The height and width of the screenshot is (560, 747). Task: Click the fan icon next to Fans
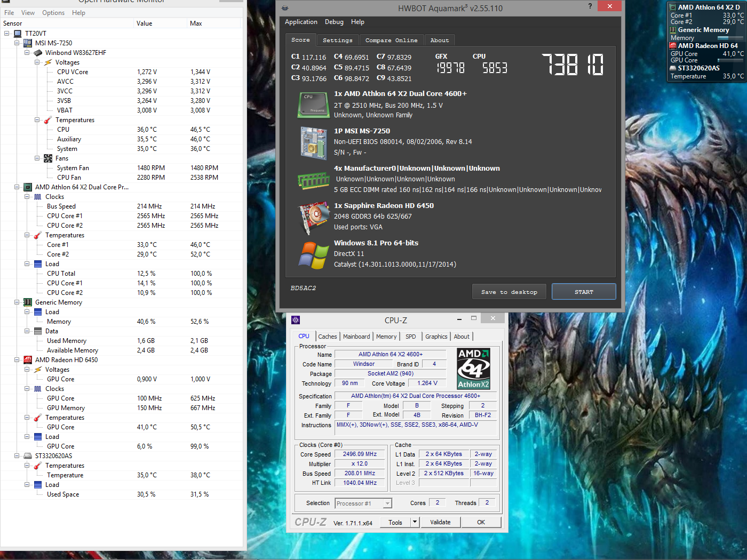tap(48, 158)
